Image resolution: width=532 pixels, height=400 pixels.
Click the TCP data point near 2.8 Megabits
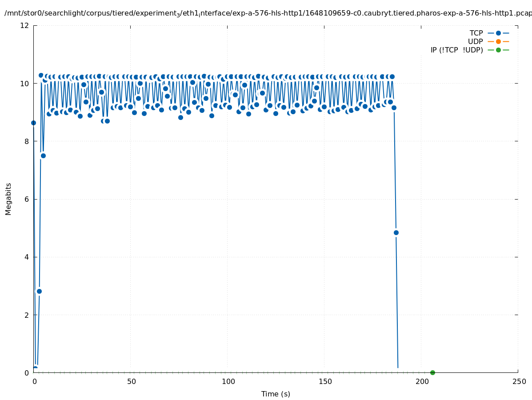[x=39, y=291]
